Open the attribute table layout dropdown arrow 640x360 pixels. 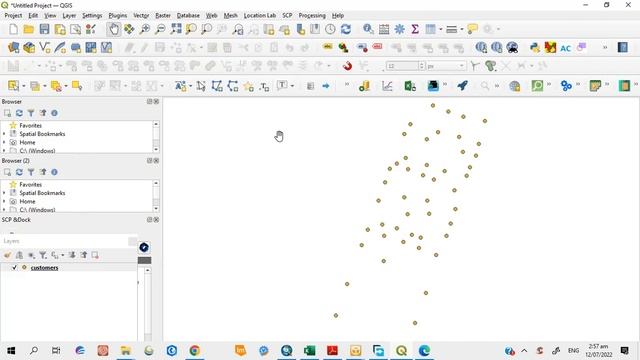coord(440,29)
